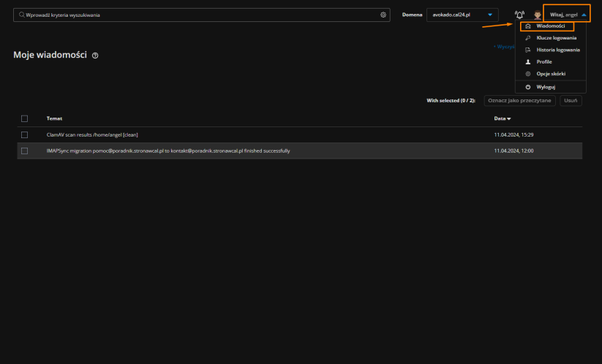Click the date 11.04.2024, 15:29

(513, 134)
